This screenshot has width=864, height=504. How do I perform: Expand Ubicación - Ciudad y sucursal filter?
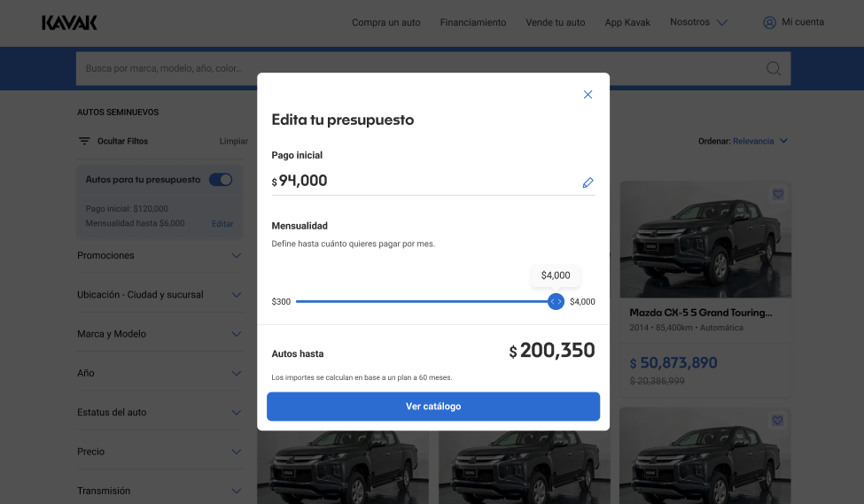(236, 295)
